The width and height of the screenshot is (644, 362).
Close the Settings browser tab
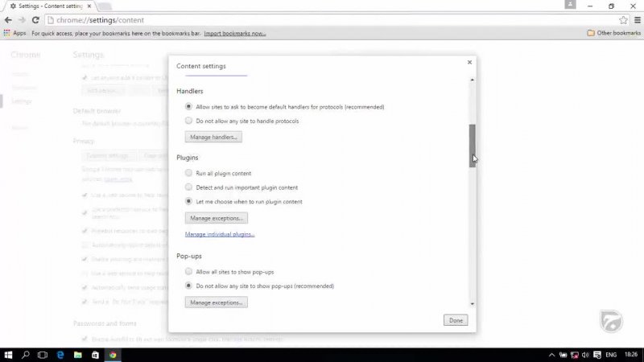tap(89, 6)
